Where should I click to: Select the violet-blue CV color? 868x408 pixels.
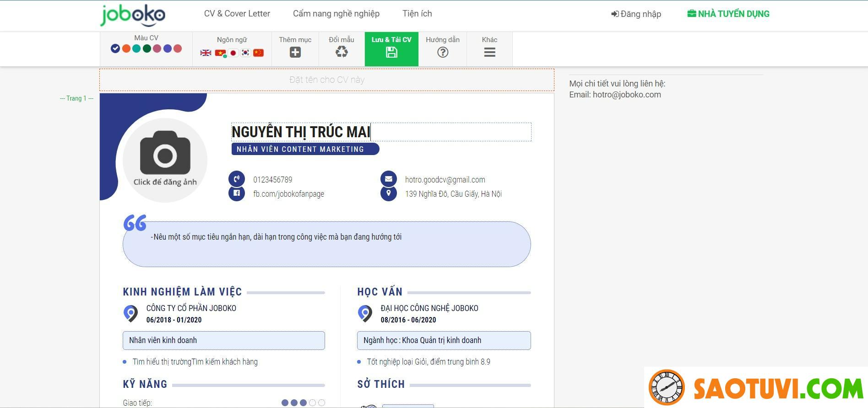[168, 48]
